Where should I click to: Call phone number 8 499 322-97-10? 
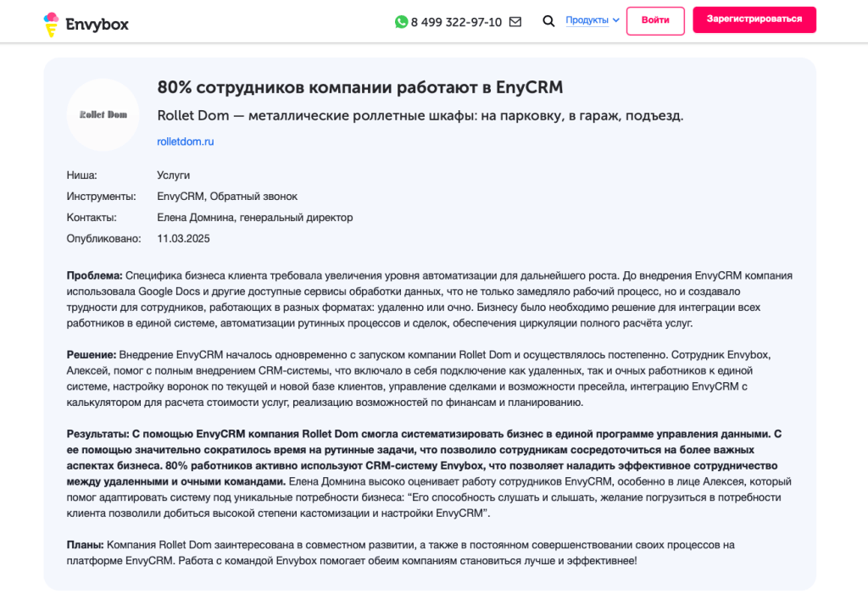pos(456,22)
